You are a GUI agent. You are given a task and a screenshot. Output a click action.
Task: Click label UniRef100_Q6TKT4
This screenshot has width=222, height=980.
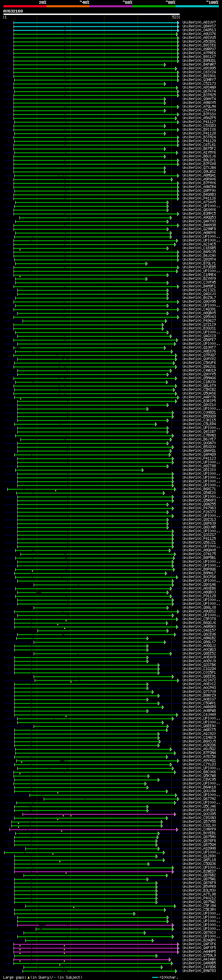[199, 91]
